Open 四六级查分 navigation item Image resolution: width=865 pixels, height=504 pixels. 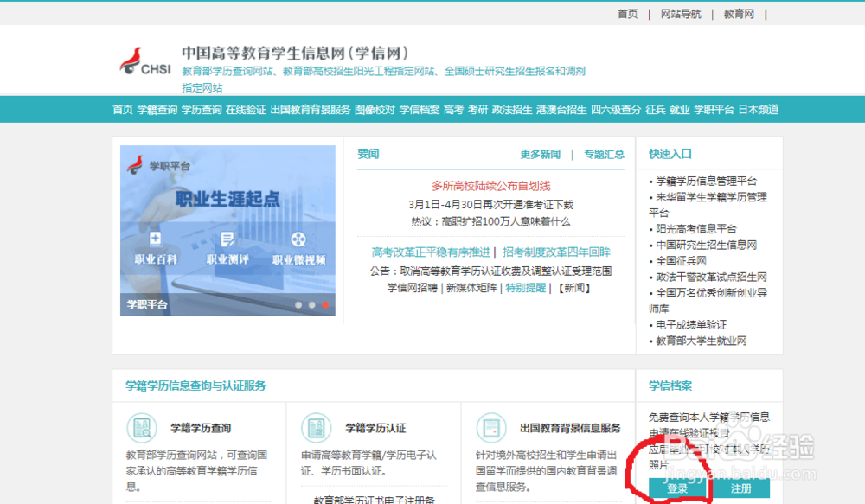tap(616, 110)
